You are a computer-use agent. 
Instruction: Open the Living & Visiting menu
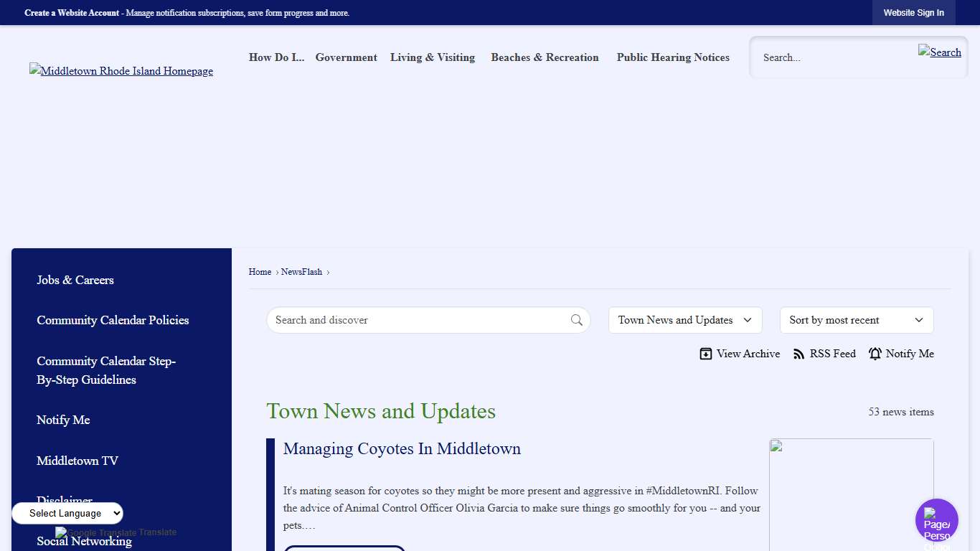(433, 57)
